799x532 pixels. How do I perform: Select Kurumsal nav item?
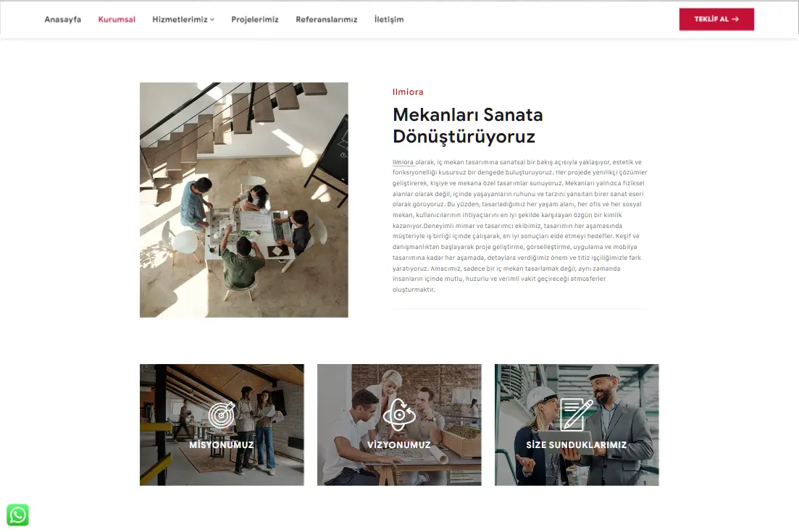point(117,20)
